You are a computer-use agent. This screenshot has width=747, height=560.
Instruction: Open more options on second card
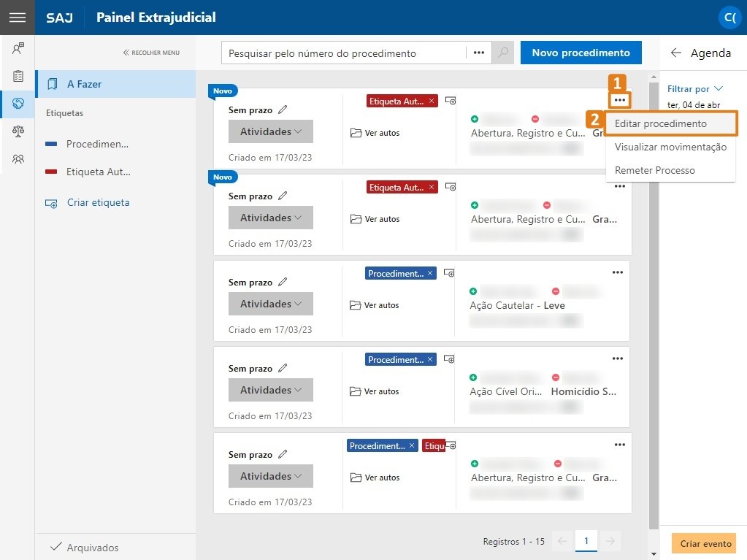click(619, 186)
